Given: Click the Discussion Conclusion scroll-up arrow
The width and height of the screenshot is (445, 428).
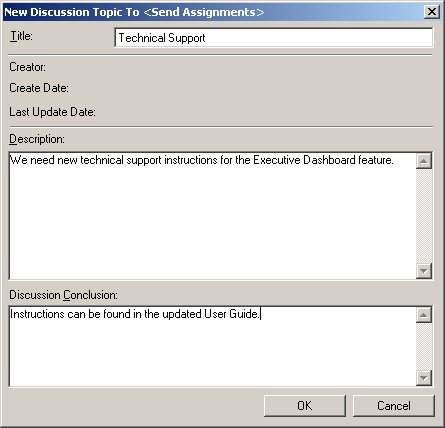Looking at the screenshot, I should click(x=424, y=315).
